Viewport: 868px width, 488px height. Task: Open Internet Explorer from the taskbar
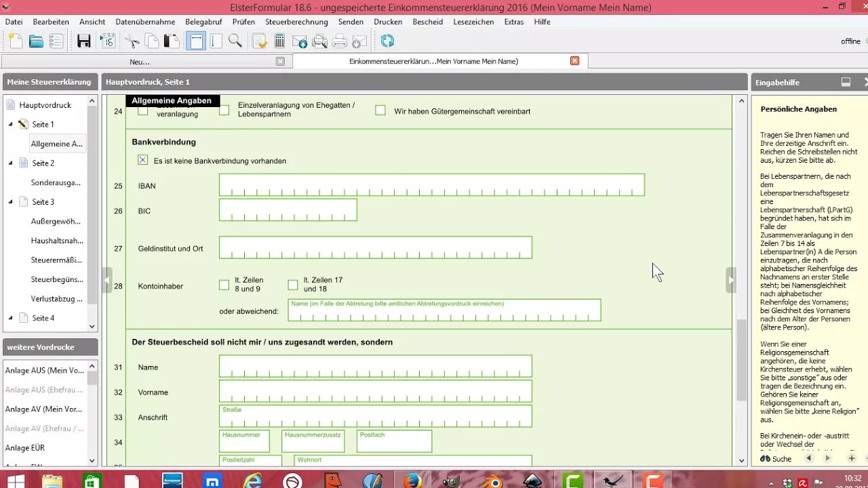pyautogui.click(x=252, y=480)
